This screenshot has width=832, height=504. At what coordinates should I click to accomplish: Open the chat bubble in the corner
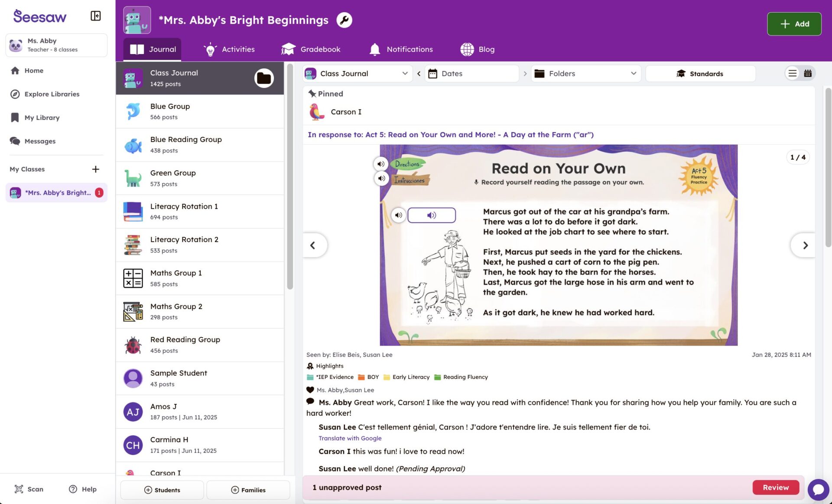click(818, 490)
